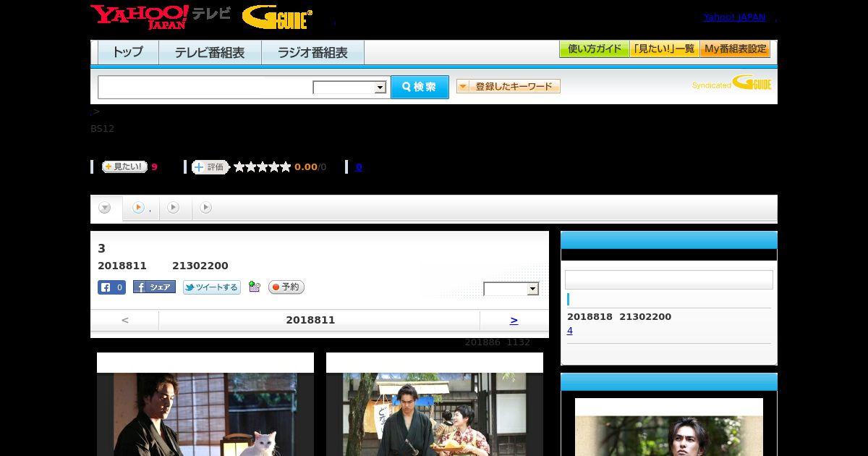This screenshot has height=456, width=868.
Task: Click the 評価 plus button
Action: (210, 167)
